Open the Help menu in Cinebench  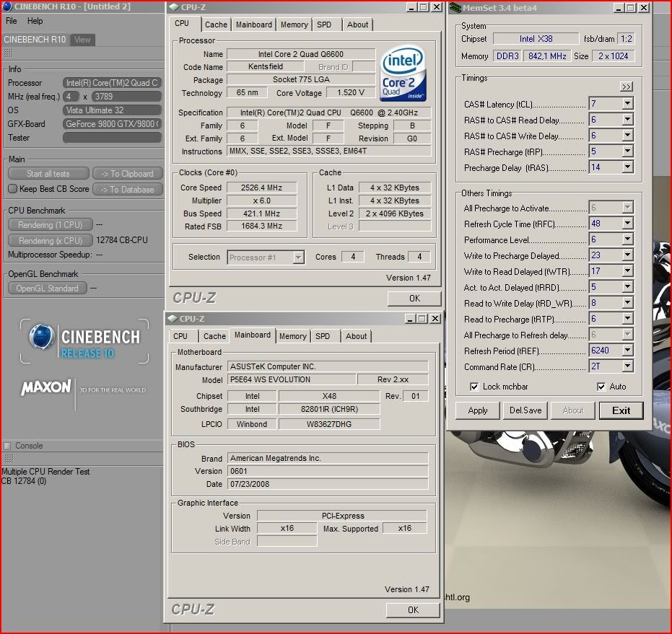coord(35,21)
